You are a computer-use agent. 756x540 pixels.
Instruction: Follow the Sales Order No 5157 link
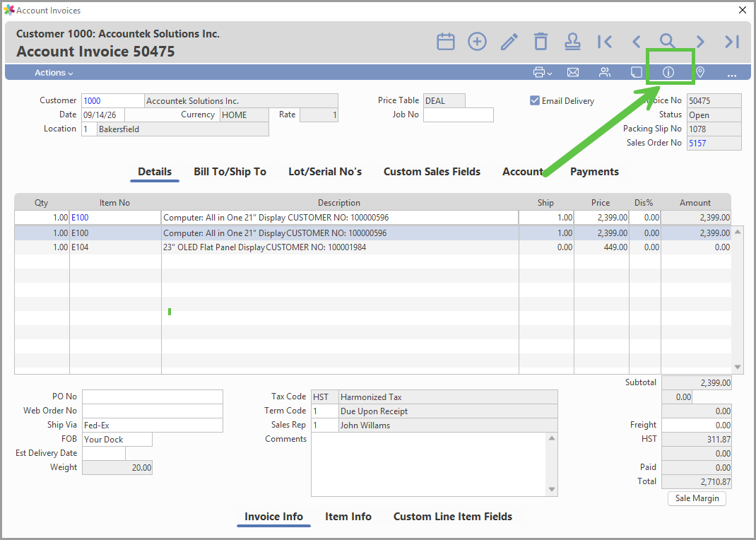(697, 143)
